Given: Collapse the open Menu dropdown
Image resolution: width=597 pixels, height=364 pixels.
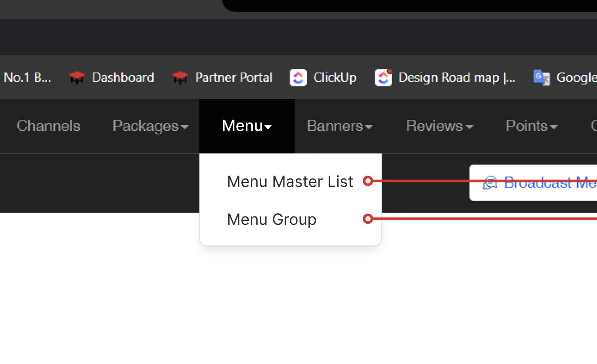Looking at the screenshot, I should pos(247,126).
